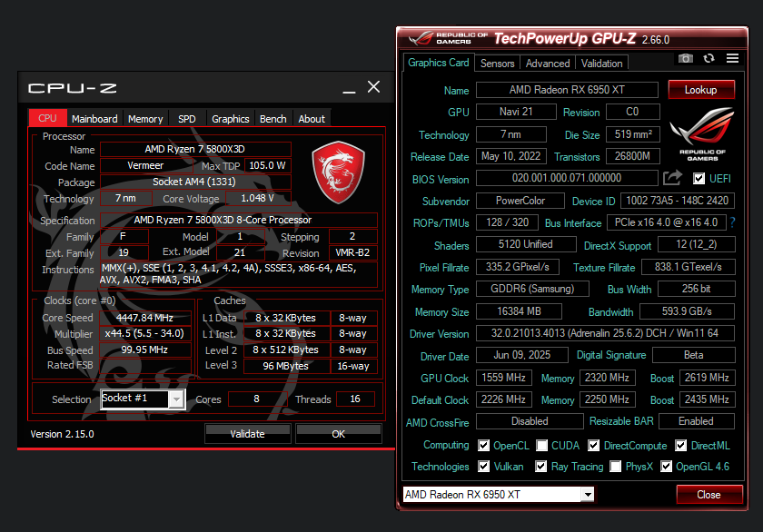763x532 pixels.
Task: Click the BIOS Version field
Action: pyautogui.click(x=567, y=178)
